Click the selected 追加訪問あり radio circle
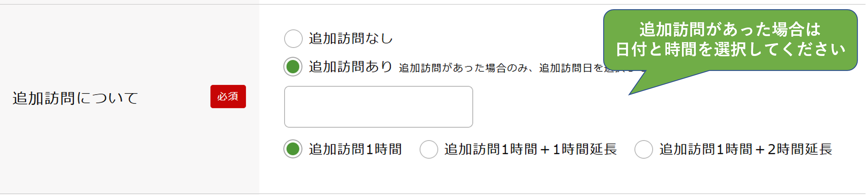Image resolution: width=868 pixels, height=196 pixels. pos(293,67)
